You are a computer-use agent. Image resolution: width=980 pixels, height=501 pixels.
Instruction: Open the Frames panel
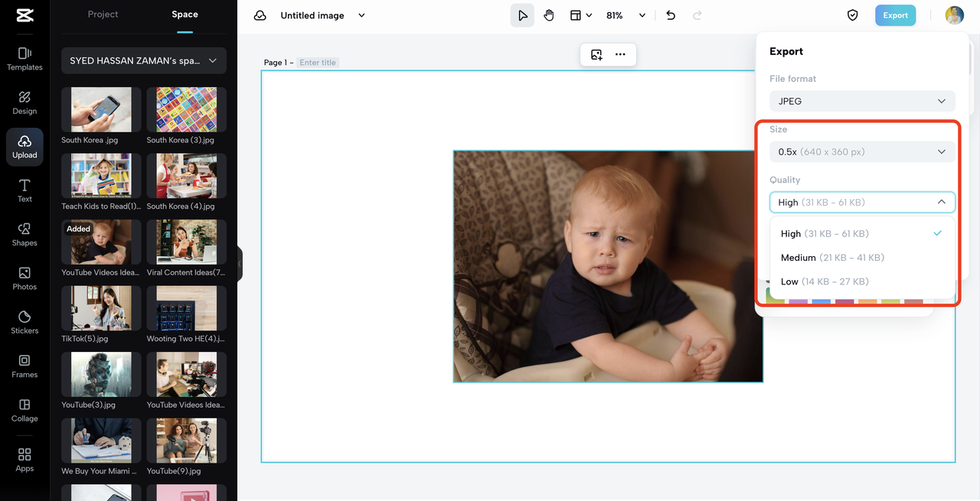(x=24, y=366)
